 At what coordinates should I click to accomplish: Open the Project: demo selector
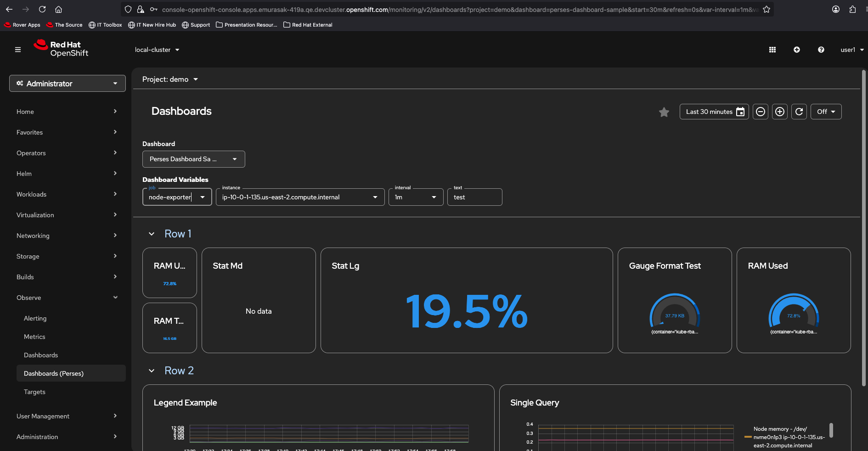point(170,79)
